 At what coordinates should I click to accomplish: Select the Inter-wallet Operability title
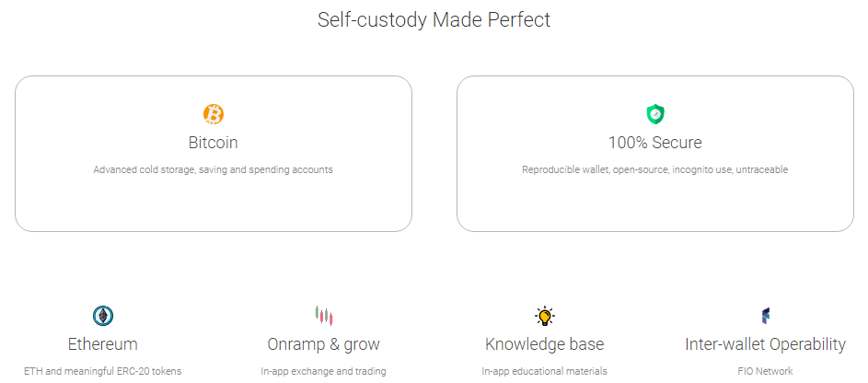pyautogui.click(x=765, y=344)
